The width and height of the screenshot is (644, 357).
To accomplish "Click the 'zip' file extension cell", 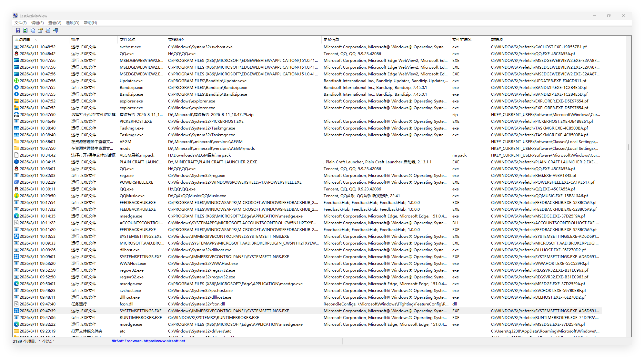I will pyautogui.click(x=455, y=115).
